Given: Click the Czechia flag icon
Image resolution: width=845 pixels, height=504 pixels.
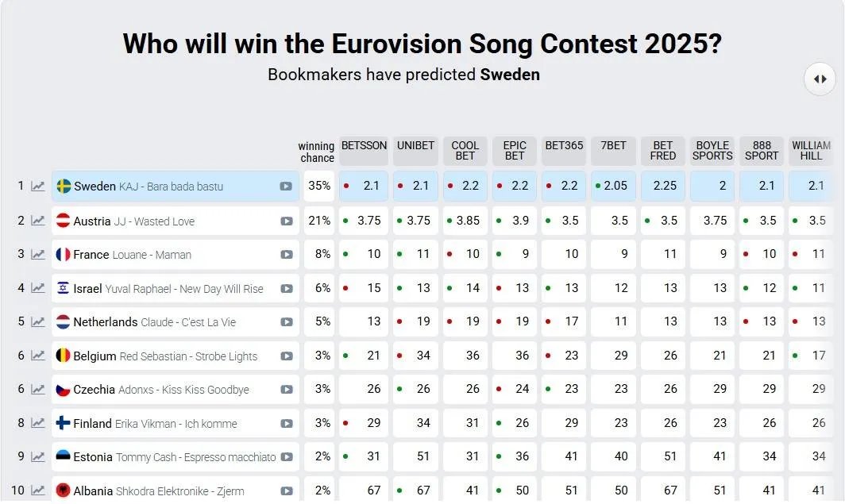Looking at the screenshot, I should click(x=63, y=390).
